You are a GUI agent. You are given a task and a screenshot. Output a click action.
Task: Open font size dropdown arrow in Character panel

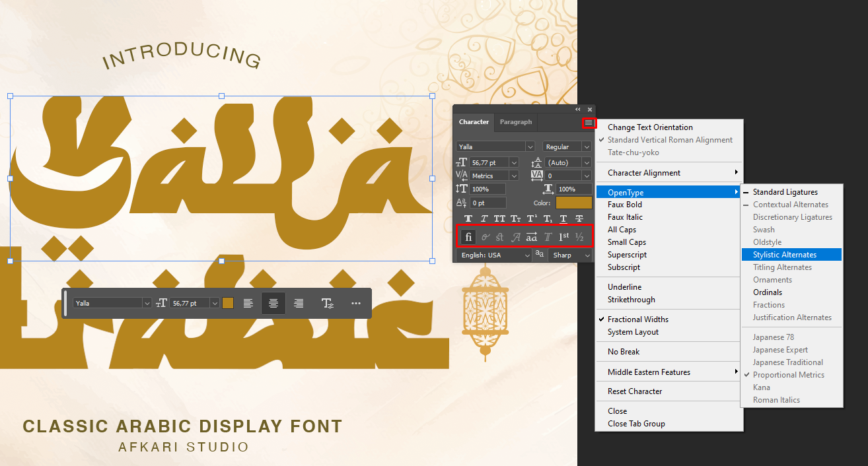514,162
